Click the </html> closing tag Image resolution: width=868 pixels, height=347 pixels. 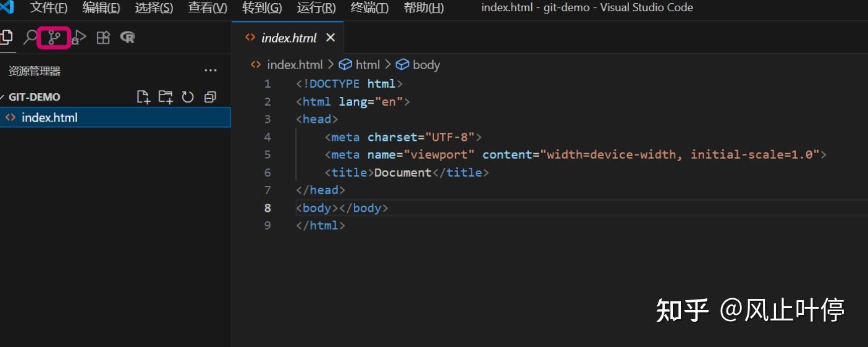pyautogui.click(x=321, y=226)
